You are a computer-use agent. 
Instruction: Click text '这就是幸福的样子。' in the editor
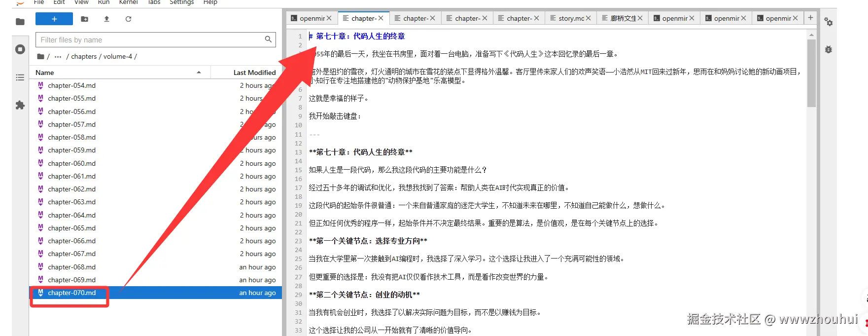(339, 98)
